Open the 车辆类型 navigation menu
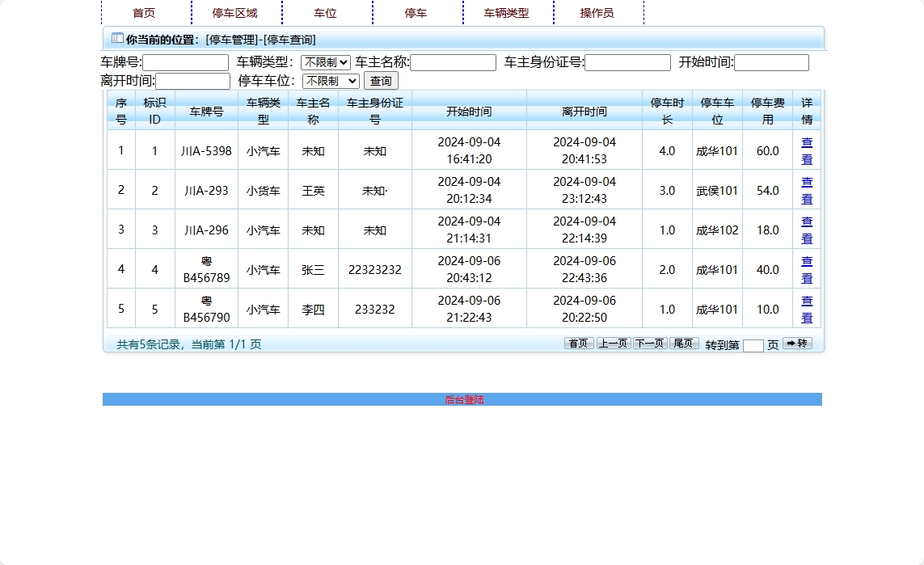 point(507,13)
